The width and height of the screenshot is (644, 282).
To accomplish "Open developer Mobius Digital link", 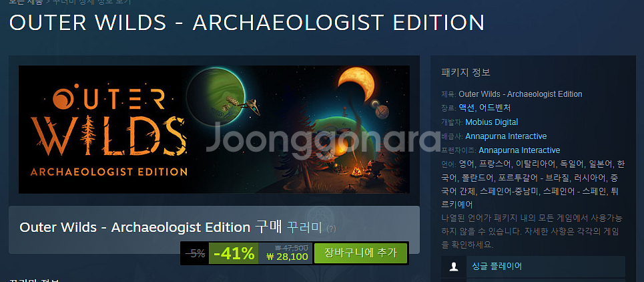I will click(x=492, y=122).
